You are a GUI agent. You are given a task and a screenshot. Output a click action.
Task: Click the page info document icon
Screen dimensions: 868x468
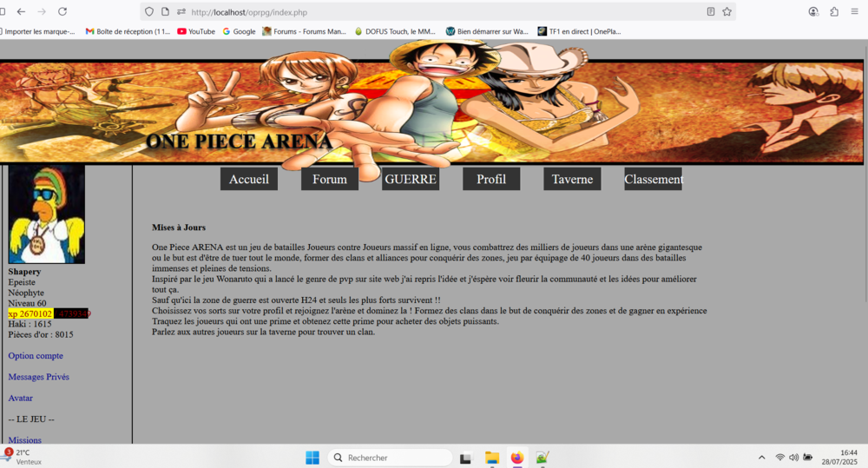tap(165, 11)
